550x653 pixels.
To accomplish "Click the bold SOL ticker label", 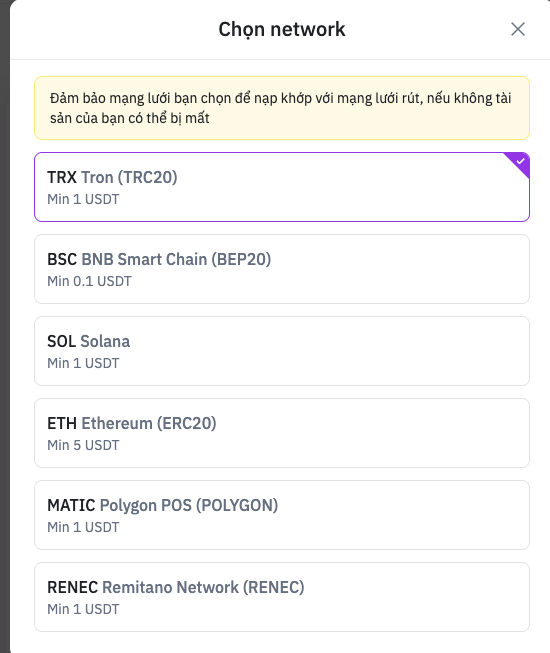I will coord(62,341).
